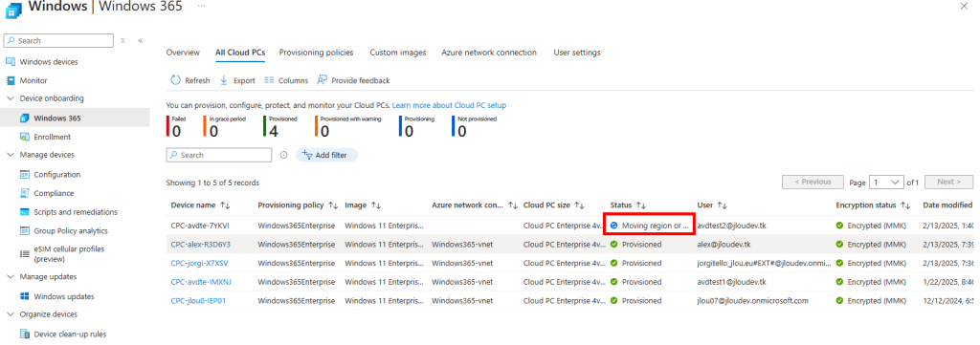Click the Provisioned count tile showing 4
This screenshot has height=345, width=980.
280,127
